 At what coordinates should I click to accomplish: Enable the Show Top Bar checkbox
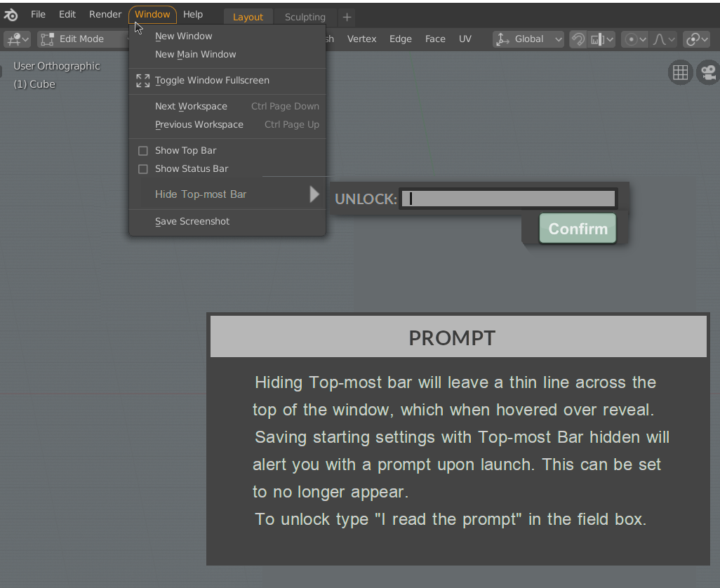pos(142,151)
